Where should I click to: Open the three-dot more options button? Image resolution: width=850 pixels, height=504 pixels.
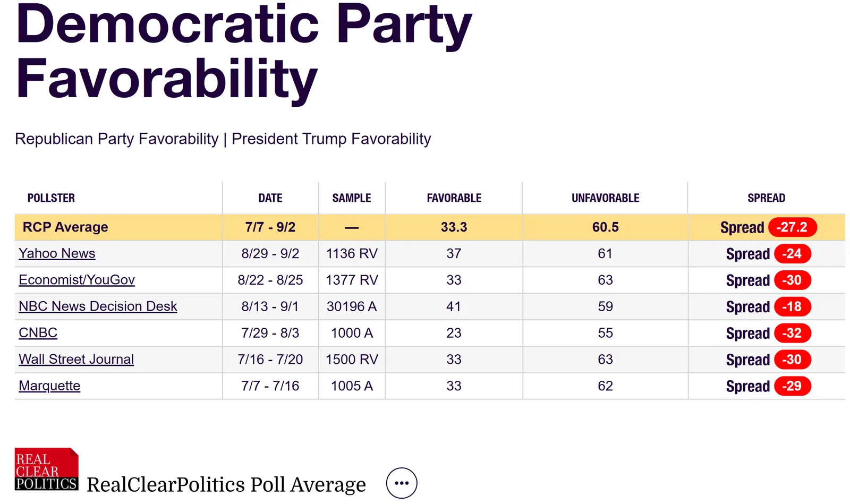tap(402, 483)
